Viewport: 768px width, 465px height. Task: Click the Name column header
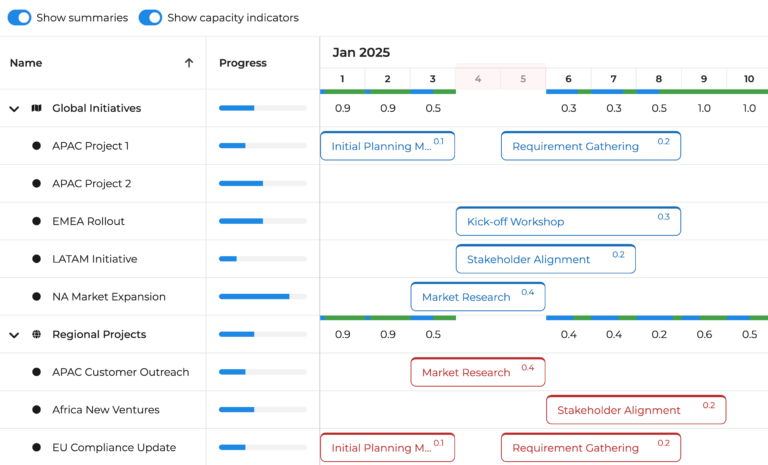(26, 63)
